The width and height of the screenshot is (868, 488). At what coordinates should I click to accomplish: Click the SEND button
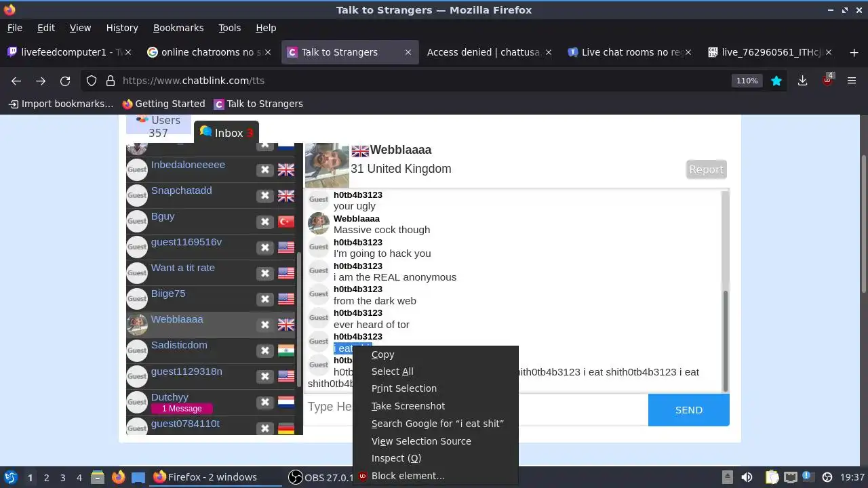pyautogui.click(x=688, y=410)
